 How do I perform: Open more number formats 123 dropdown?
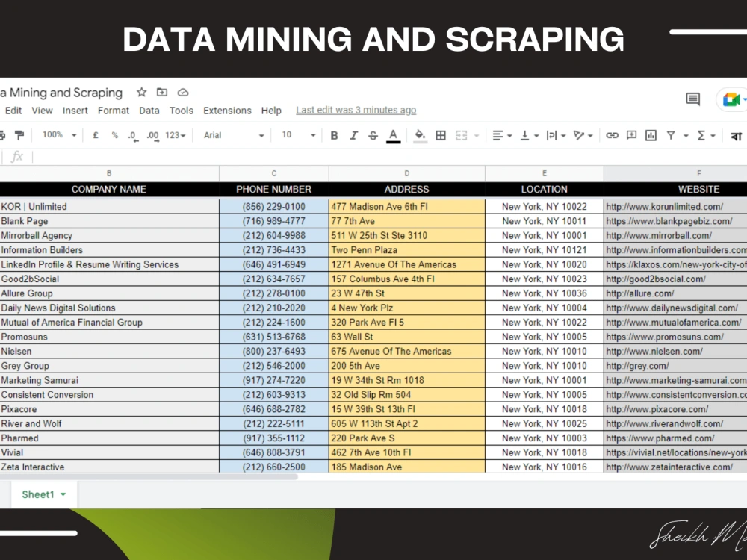[176, 135]
